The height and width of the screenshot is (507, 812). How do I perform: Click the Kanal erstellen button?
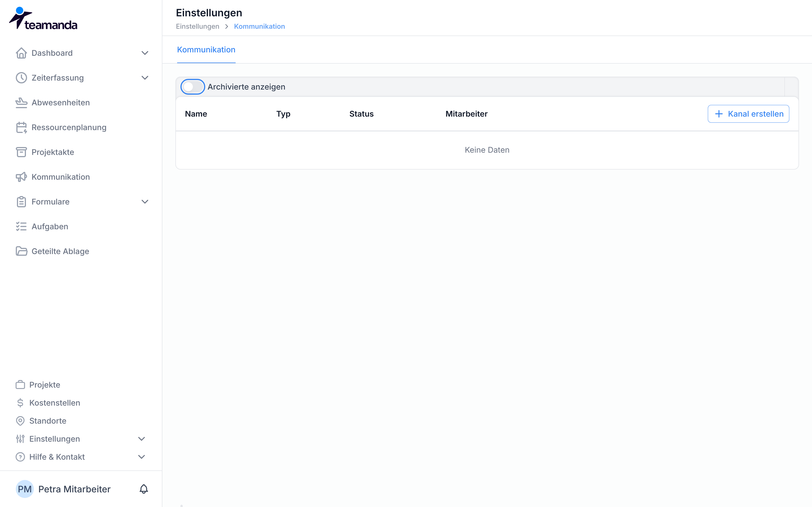tap(748, 114)
